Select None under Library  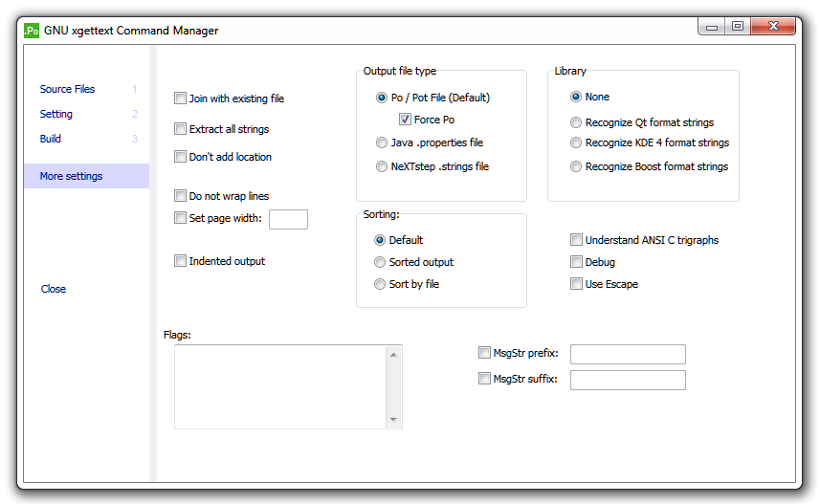point(576,97)
